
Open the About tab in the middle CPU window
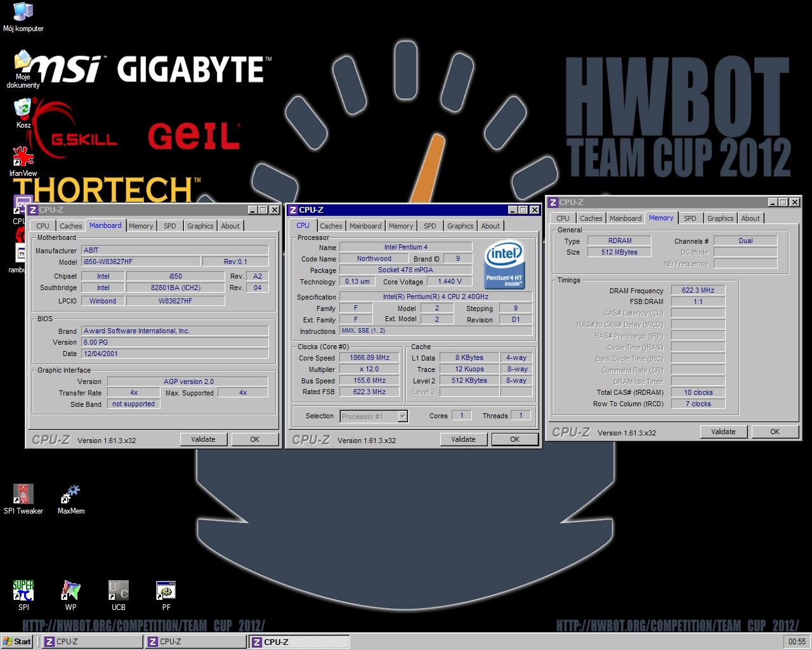(x=490, y=226)
